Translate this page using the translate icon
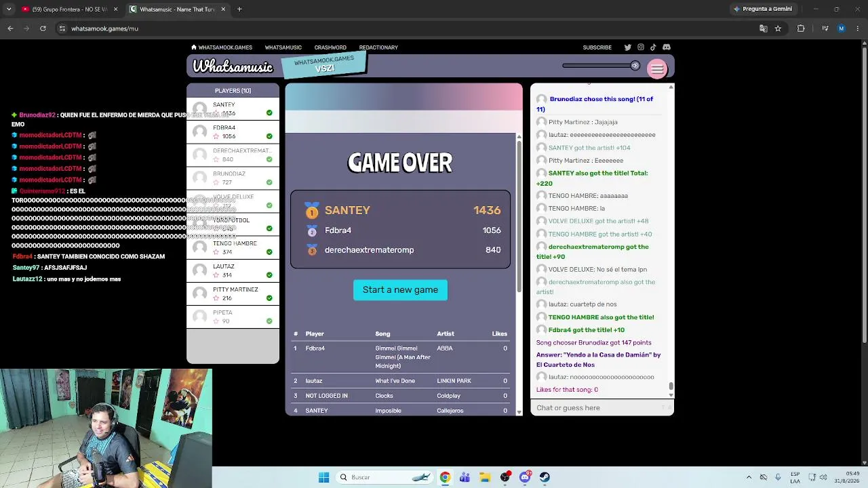Image resolution: width=868 pixels, height=488 pixels. point(763,28)
